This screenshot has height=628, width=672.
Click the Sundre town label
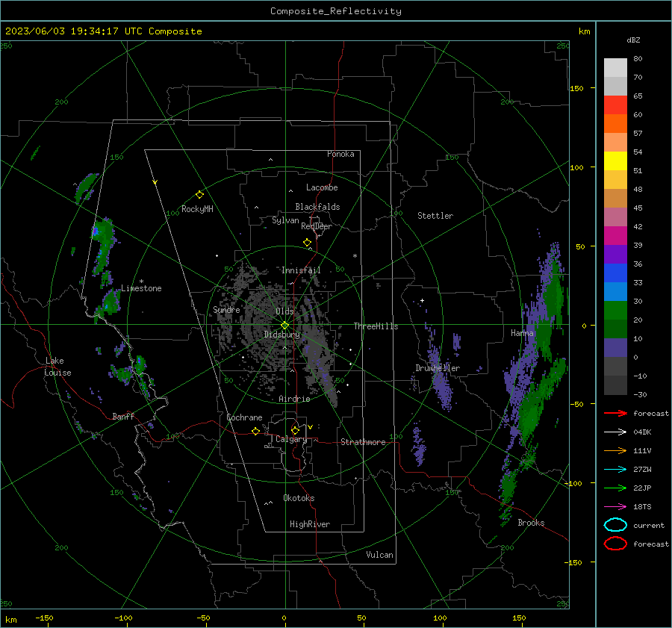click(227, 310)
